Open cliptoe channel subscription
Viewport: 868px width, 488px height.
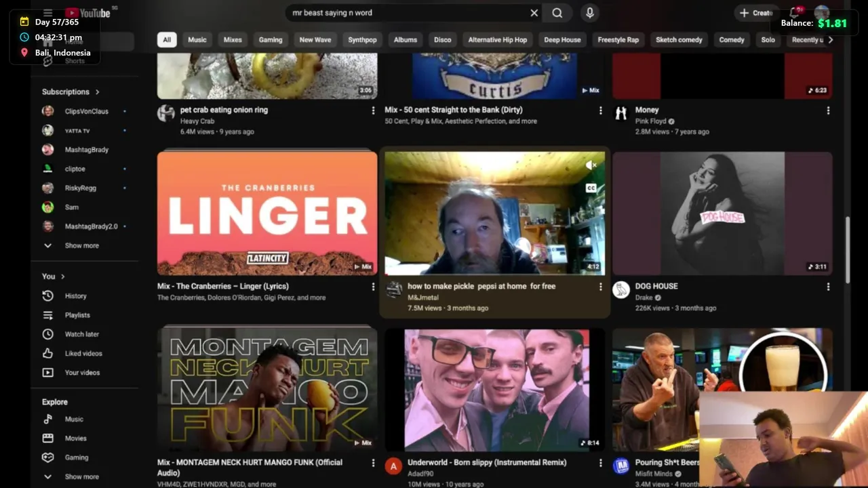(x=85, y=169)
